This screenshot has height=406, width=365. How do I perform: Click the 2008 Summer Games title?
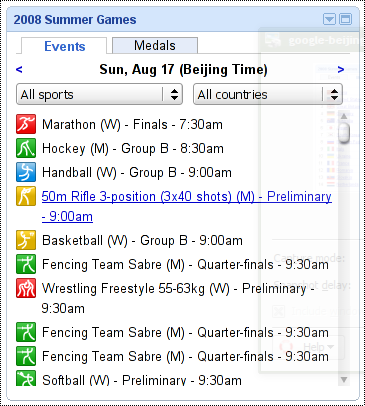coord(75,20)
